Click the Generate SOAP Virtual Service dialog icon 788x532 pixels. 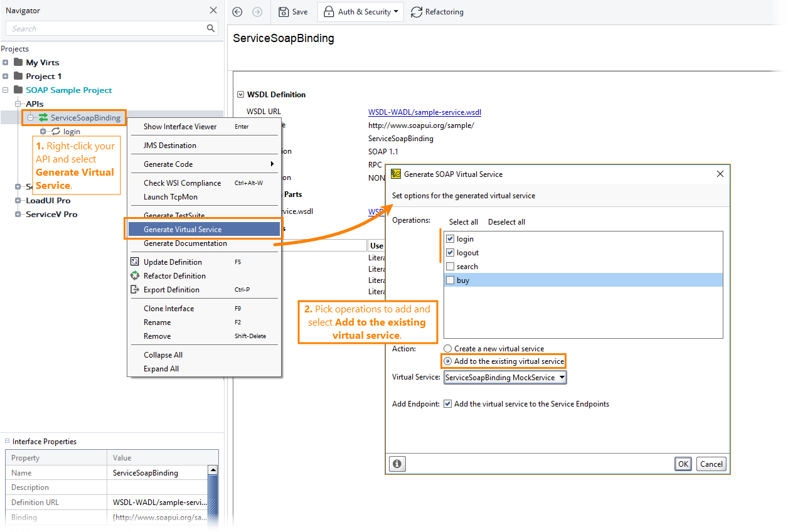click(396, 174)
